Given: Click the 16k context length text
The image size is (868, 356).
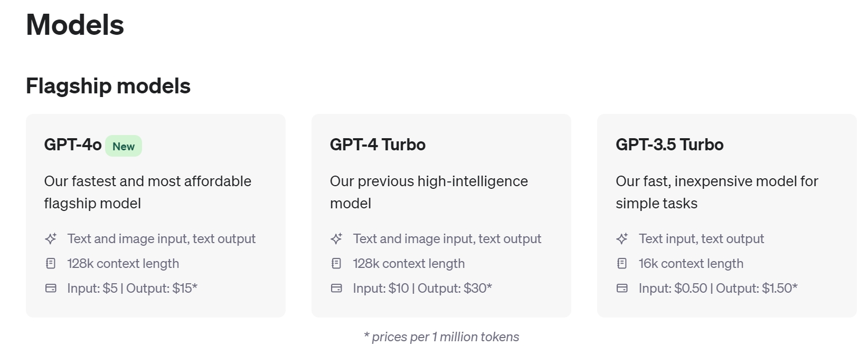Looking at the screenshot, I should tap(691, 263).
